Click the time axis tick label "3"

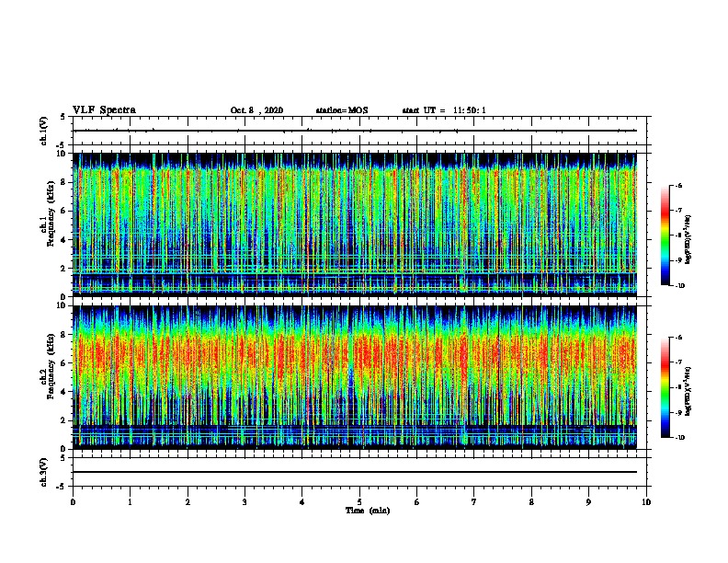(x=245, y=502)
